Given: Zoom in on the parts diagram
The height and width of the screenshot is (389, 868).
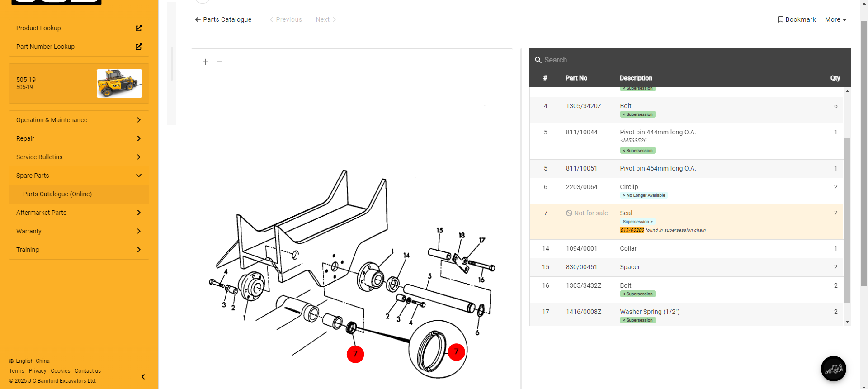Looking at the screenshot, I should coord(205,62).
